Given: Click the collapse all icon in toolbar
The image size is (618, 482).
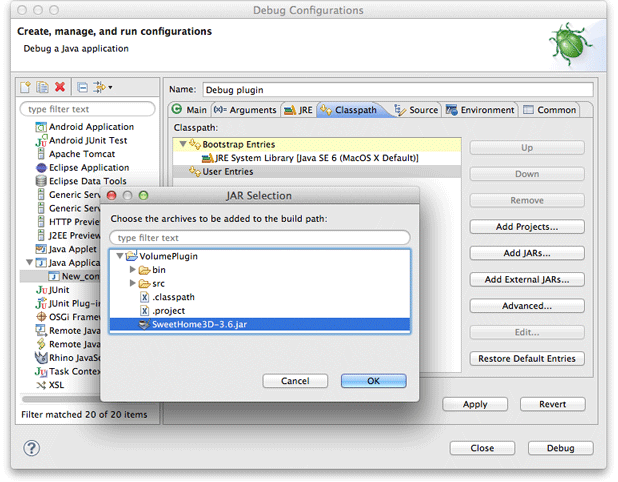Looking at the screenshot, I should pyautogui.click(x=83, y=88).
